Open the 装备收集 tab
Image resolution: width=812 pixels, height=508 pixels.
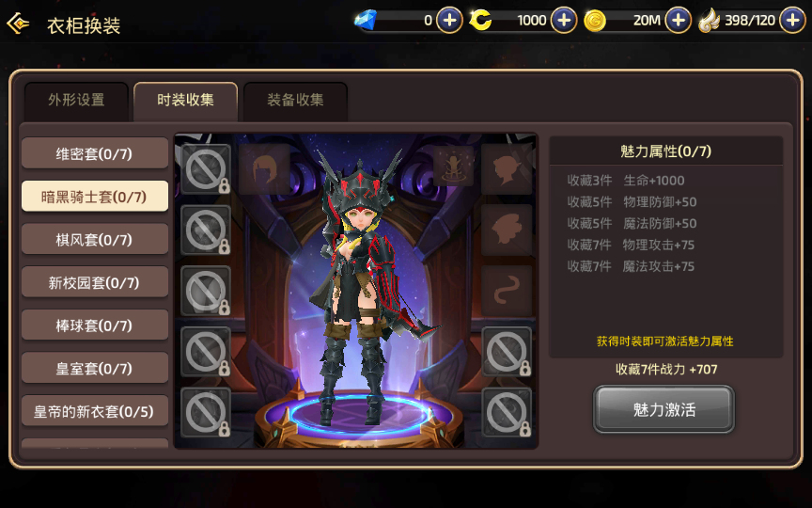pyautogui.click(x=295, y=100)
